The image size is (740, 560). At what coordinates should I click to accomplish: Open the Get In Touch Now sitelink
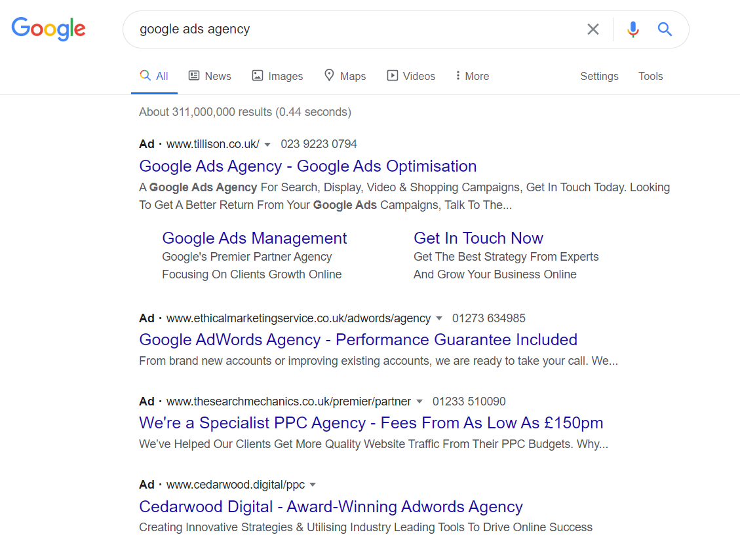pos(478,238)
